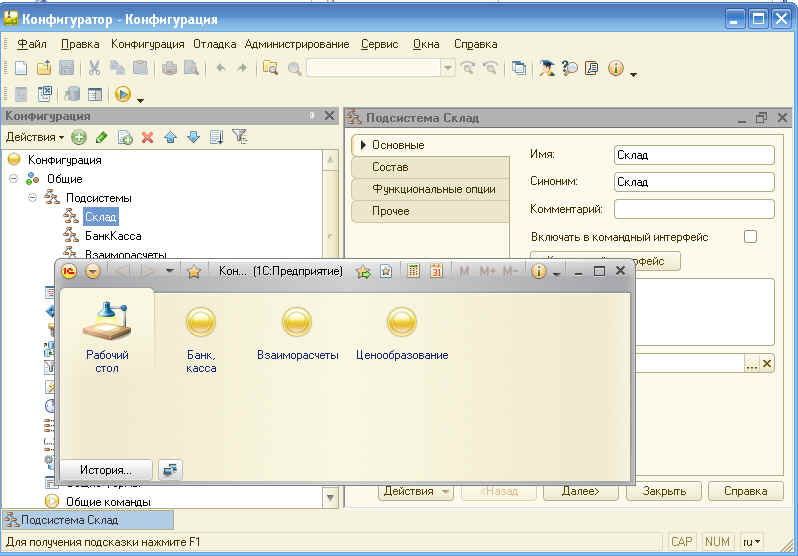
Task: Open Ценообразование section in 1C:Предприятие
Action: click(402, 334)
